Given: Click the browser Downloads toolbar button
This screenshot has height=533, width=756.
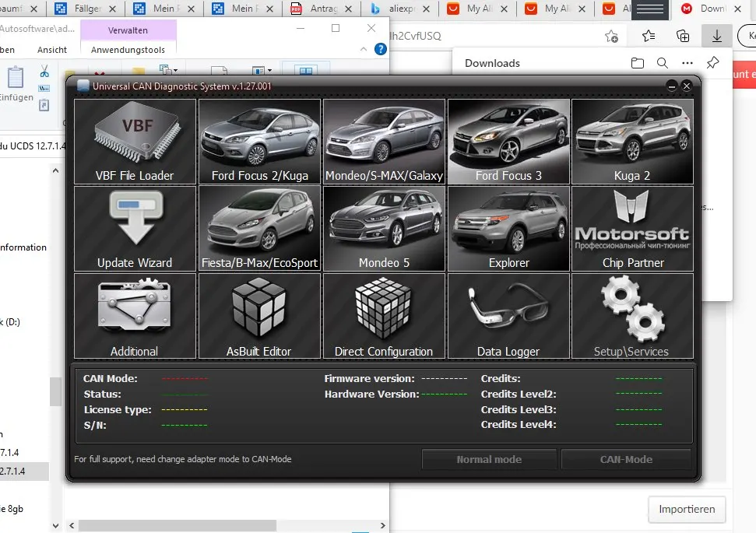Looking at the screenshot, I should coord(717,36).
